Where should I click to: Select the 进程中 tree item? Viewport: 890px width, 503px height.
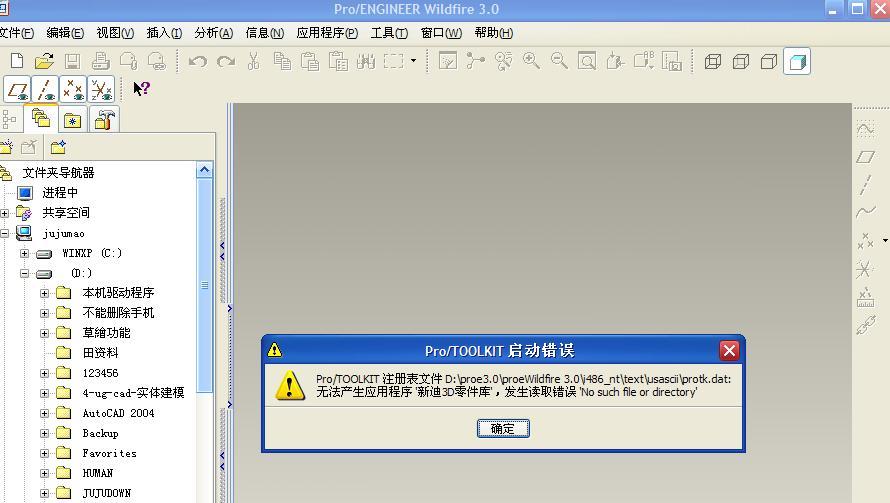(60, 193)
